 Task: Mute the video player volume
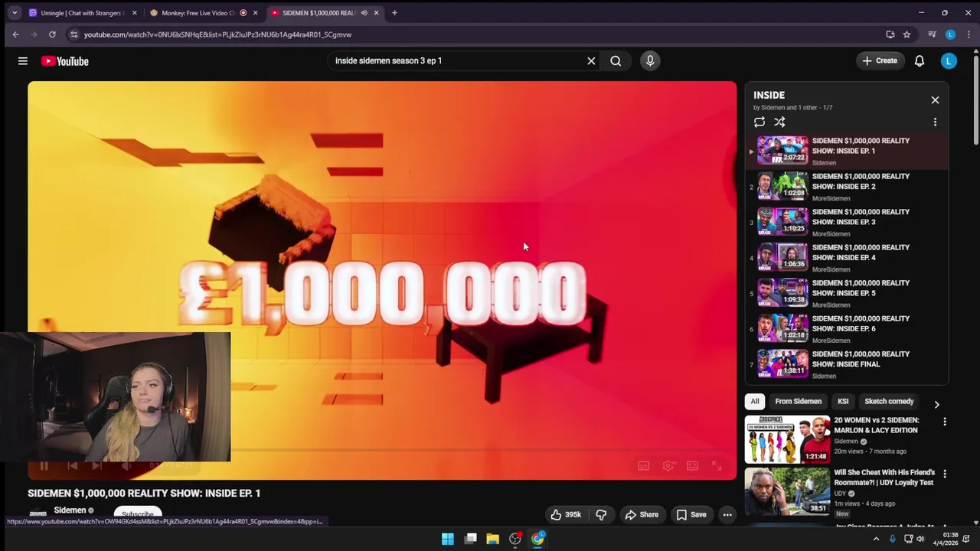click(126, 465)
